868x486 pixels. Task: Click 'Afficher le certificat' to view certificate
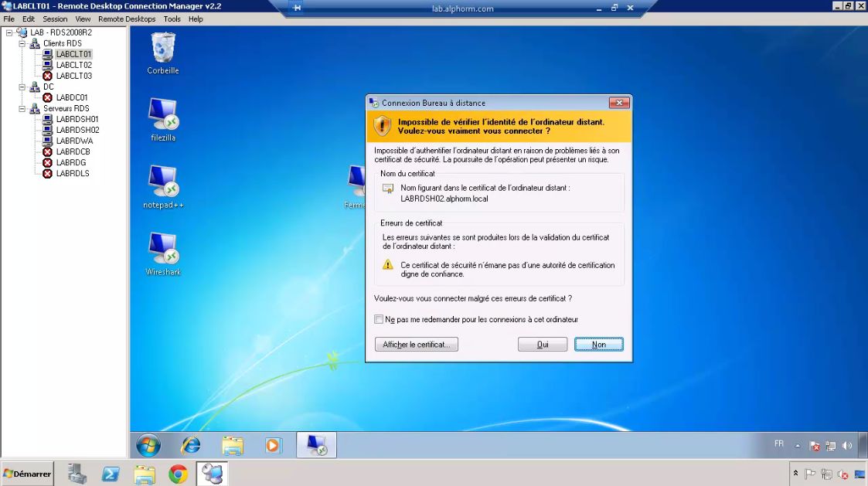(x=416, y=344)
